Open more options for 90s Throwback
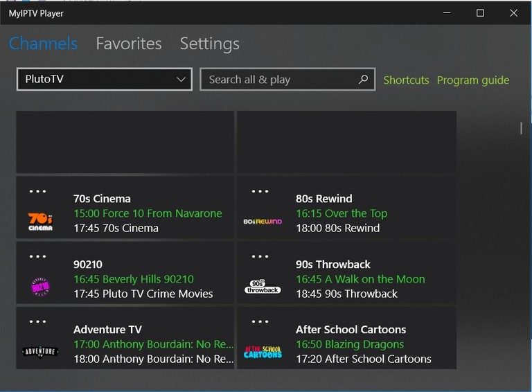 [260, 256]
